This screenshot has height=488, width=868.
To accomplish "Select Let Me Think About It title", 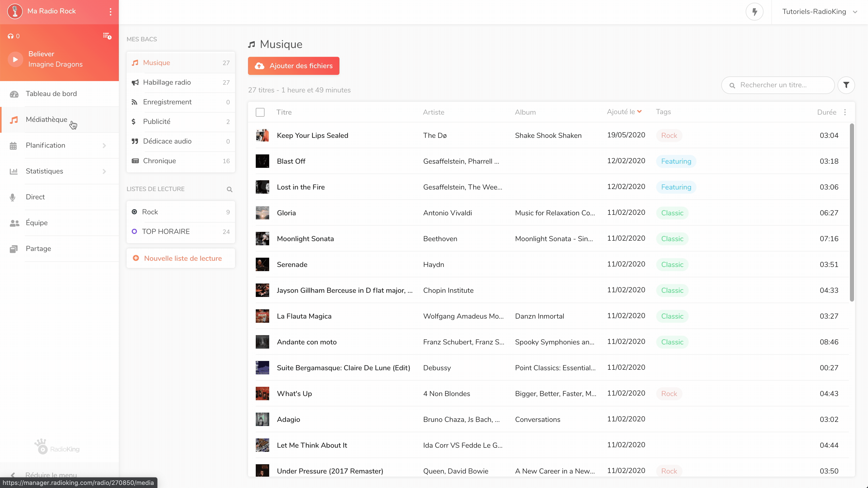I will pos(312,445).
